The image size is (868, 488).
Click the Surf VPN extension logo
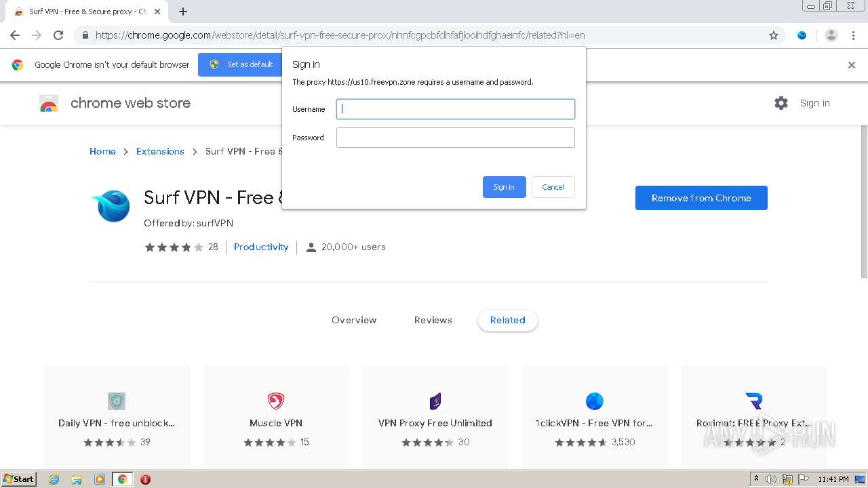point(110,206)
